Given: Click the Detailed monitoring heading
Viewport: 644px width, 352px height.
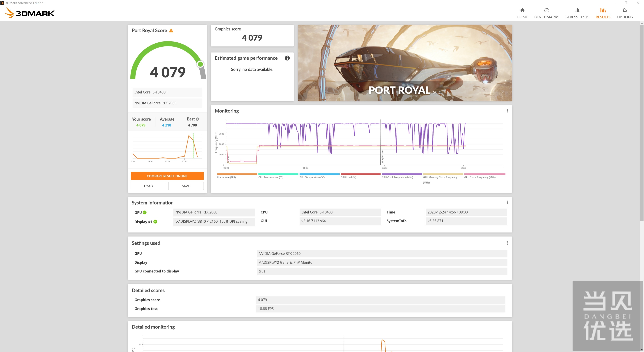Looking at the screenshot, I should [153, 327].
